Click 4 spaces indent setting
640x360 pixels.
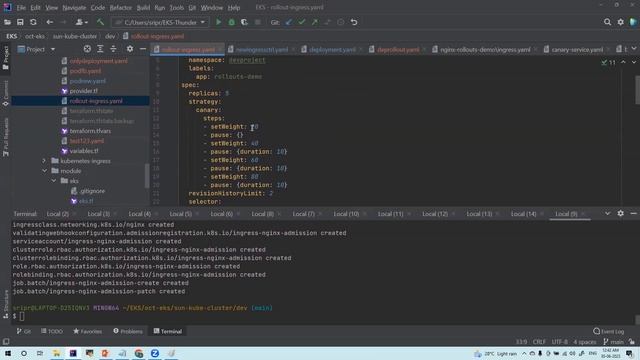pos(584,342)
